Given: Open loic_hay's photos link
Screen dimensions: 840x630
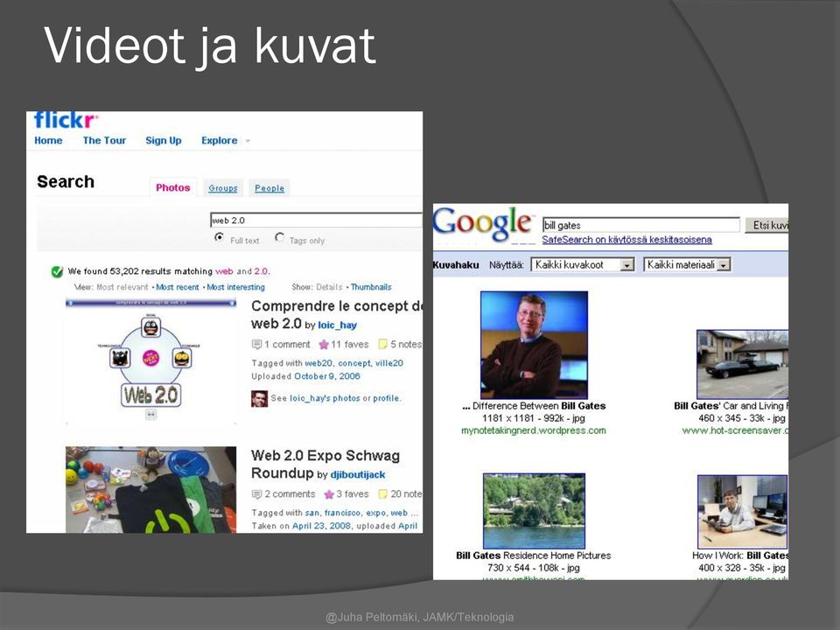Looking at the screenshot, I should (325, 398).
